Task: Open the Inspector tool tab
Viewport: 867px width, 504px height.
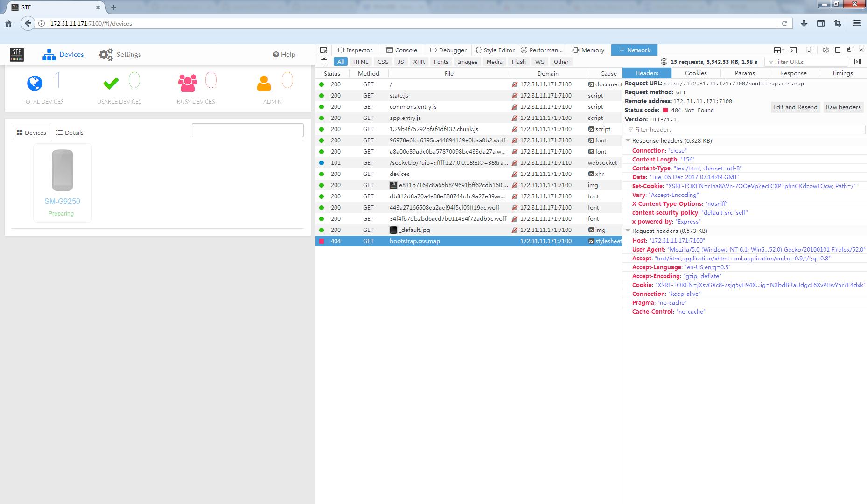Action: [355, 50]
